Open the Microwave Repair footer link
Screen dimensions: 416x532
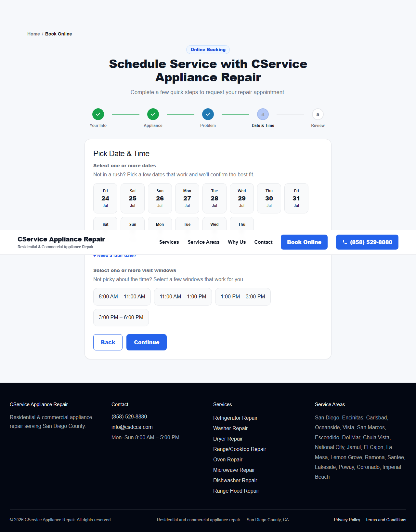[234, 470]
